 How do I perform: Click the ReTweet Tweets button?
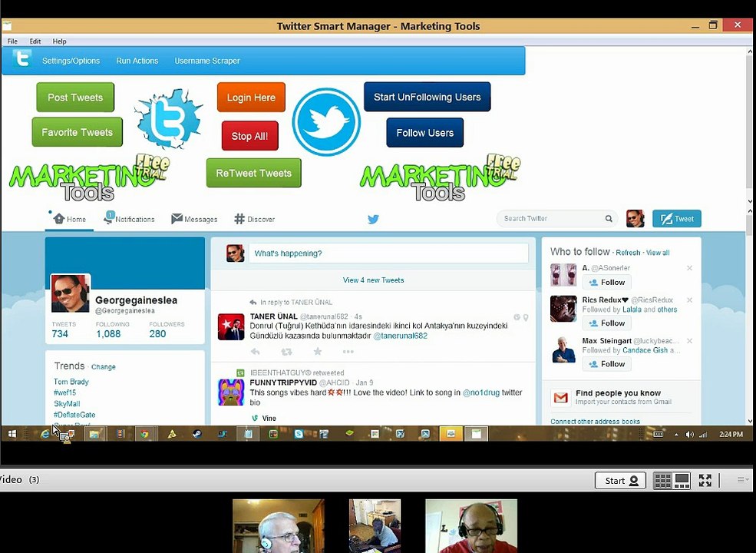click(253, 174)
